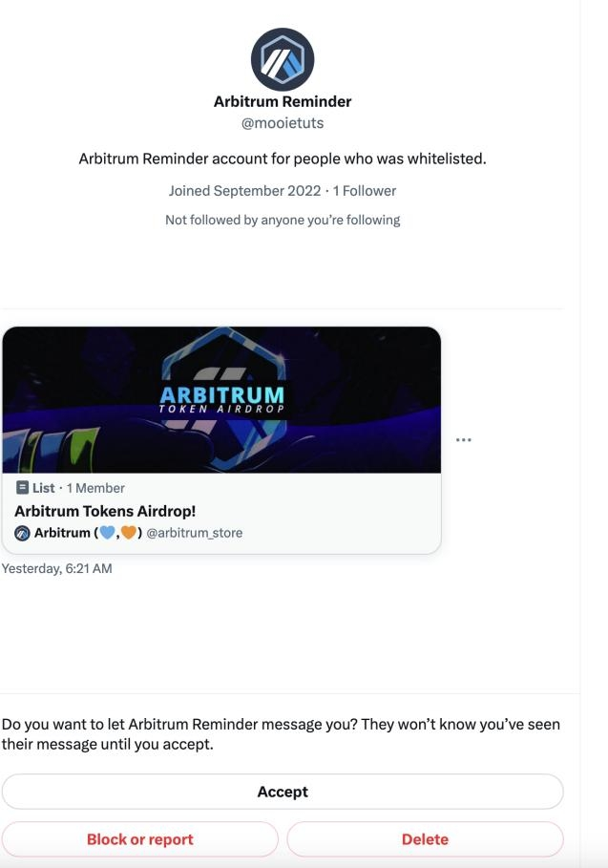Screen dimensions: 608x868
Task: Click the Arbitrum Reminder profile avatar
Action: (283, 60)
